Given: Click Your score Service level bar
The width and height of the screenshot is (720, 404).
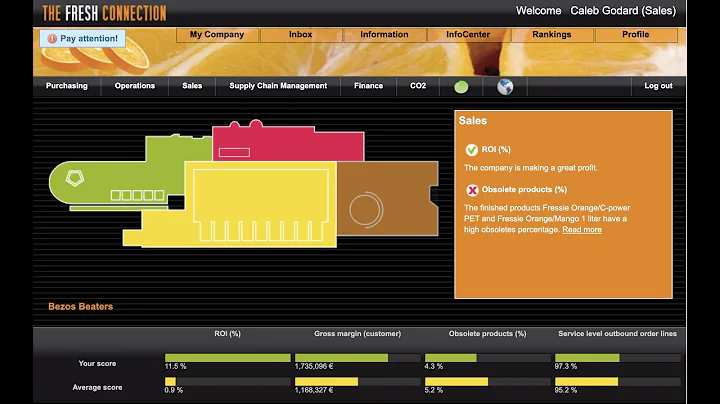Looking at the screenshot, I should pos(587,358).
